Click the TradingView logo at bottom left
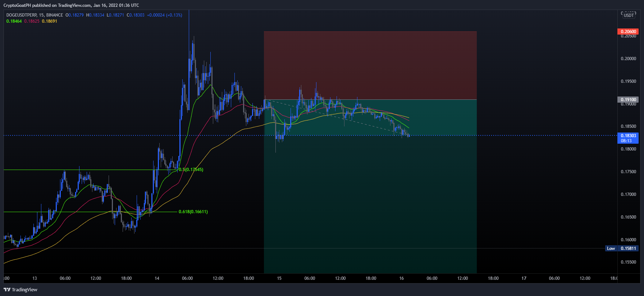This screenshot has width=644, height=296. tap(20, 290)
